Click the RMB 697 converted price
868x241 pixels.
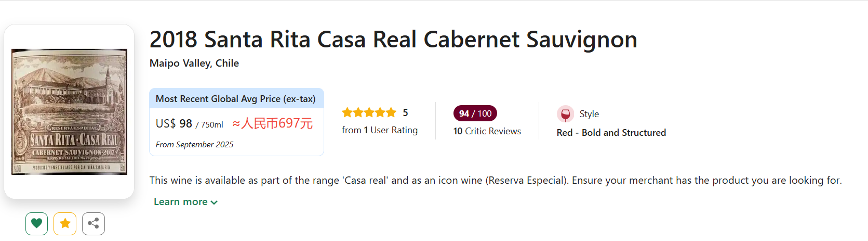click(x=273, y=124)
